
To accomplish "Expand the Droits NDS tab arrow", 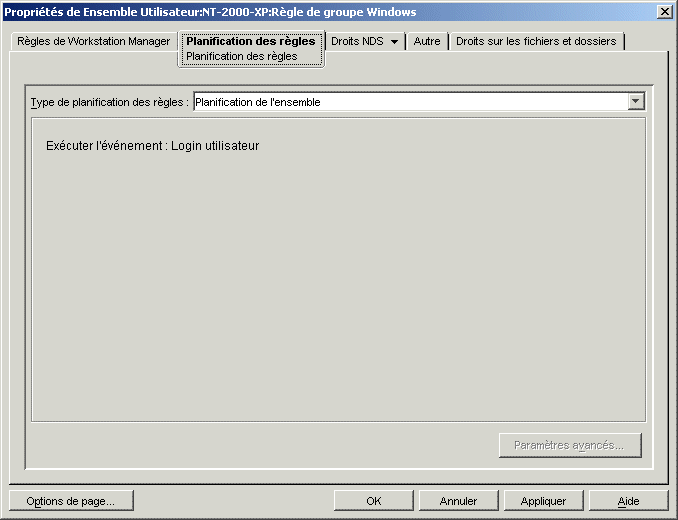I will click(x=394, y=42).
